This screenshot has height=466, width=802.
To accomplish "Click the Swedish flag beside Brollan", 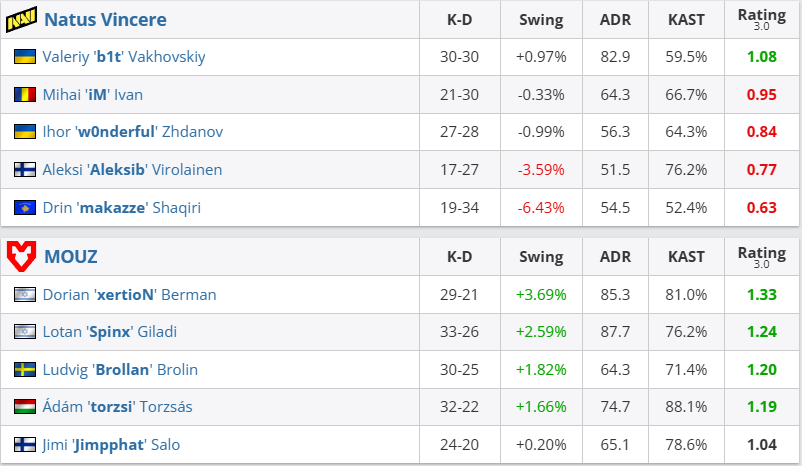I will pos(25,370).
